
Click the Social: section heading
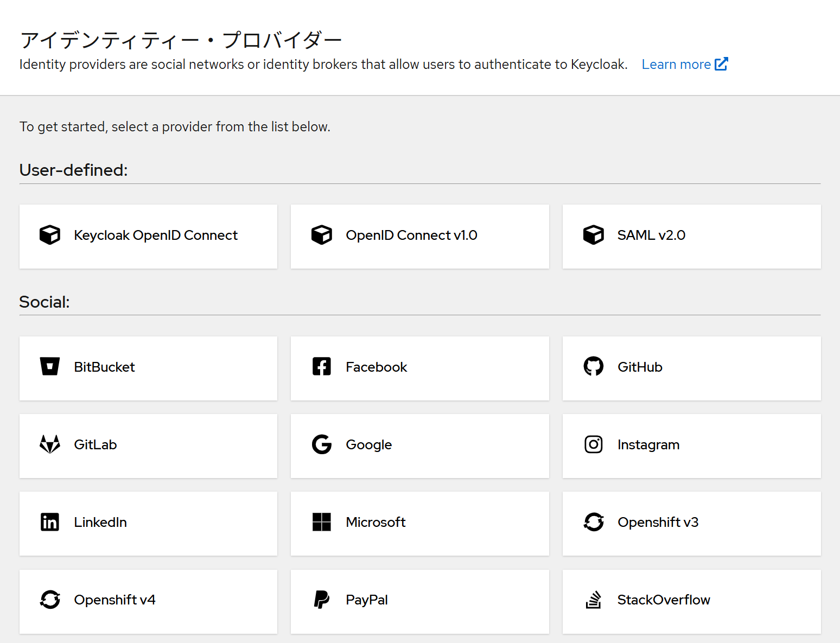point(44,302)
